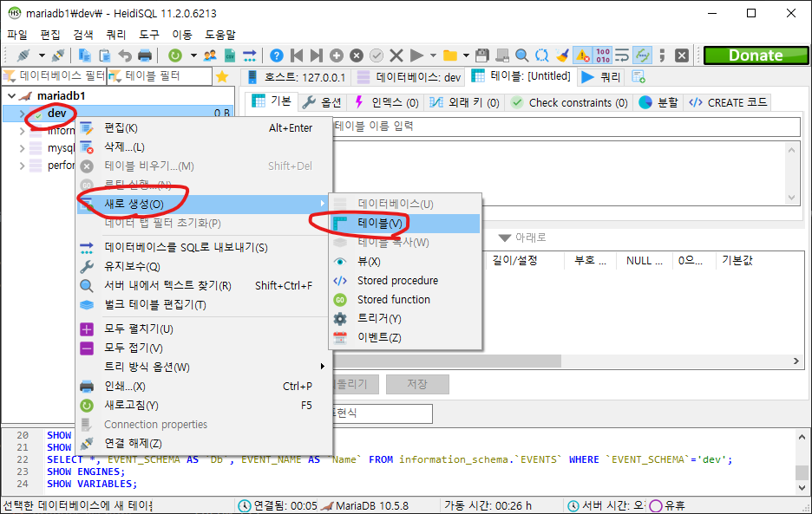The image size is (812, 514).
Task: Open the blue help question mark icon
Action: (277, 55)
